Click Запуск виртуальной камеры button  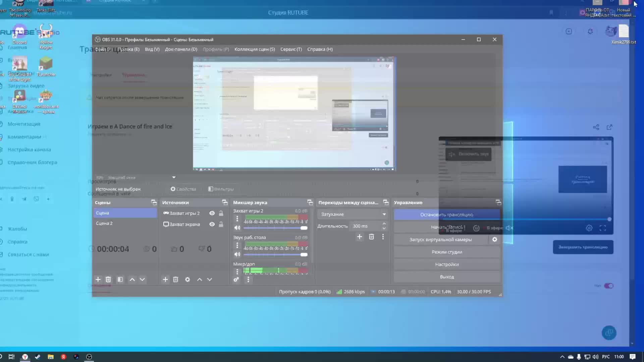(441, 239)
